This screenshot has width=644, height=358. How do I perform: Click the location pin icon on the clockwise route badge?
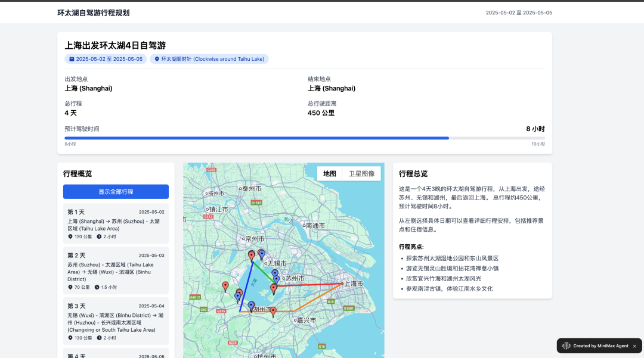click(x=157, y=59)
